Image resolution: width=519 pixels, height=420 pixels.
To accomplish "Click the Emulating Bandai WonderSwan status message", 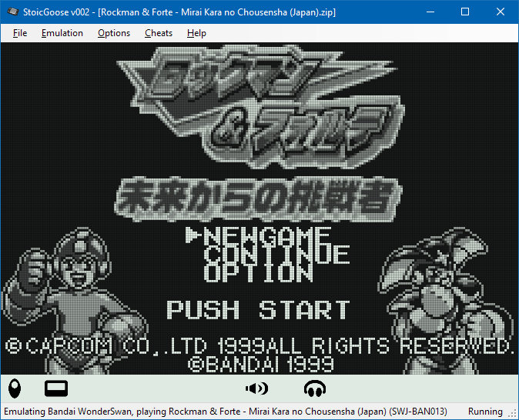I will tap(225, 412).
